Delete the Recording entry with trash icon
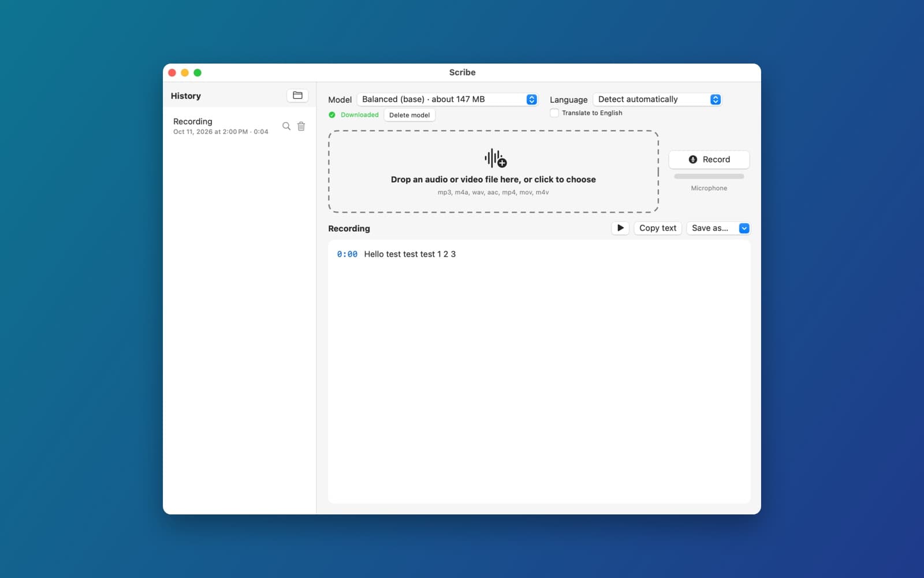This screenshot has width=924, height=578. tap(301, 126)
